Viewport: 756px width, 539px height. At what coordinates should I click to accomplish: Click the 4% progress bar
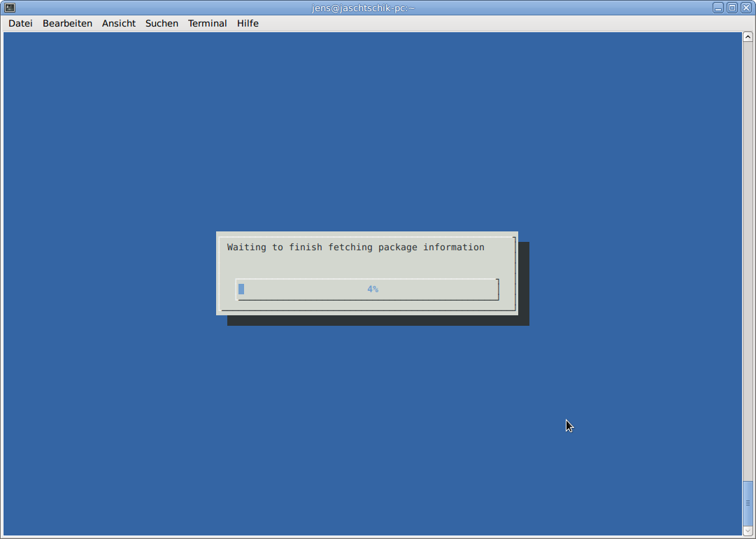coord(367,289)
